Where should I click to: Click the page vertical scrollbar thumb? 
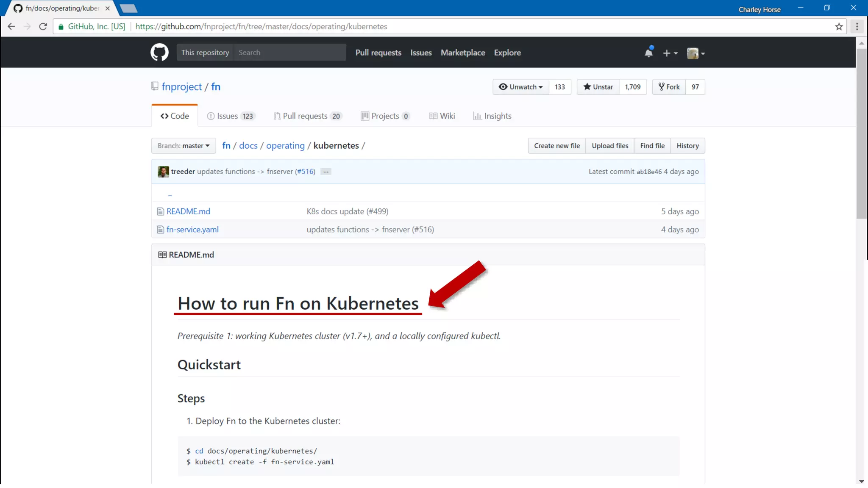(x=861, y=133)
